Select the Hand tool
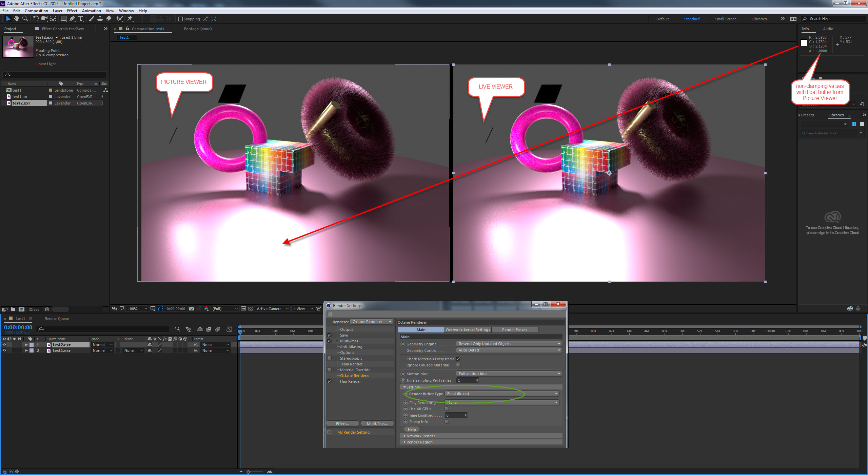This screenshot has height=475, width=868. point(16,19)
